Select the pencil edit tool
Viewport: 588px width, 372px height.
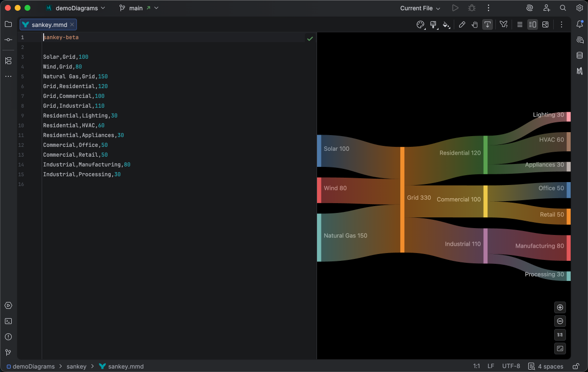pyautogui.click(x=462, y=24)
